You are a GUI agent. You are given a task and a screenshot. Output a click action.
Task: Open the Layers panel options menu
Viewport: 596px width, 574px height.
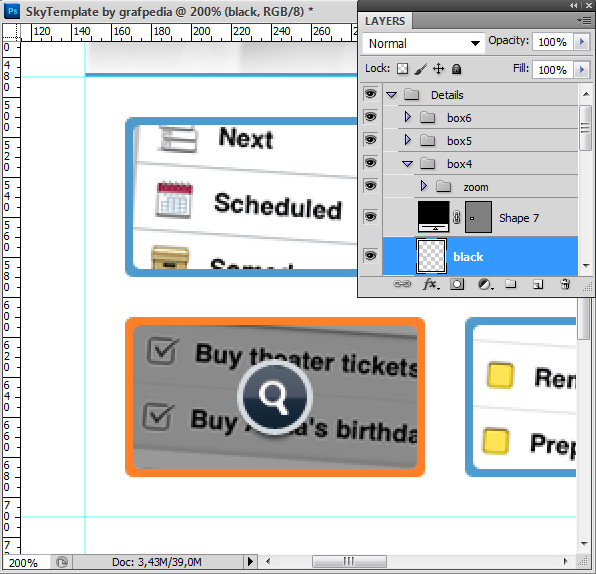[x=584, y=21]
